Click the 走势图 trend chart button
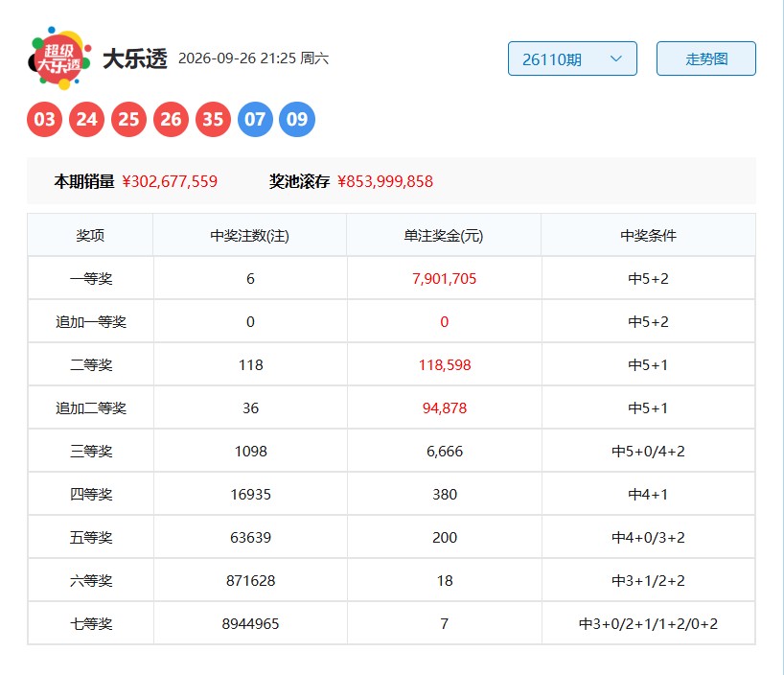This screenshot has width=784, height=675. (x=705, y=58)
